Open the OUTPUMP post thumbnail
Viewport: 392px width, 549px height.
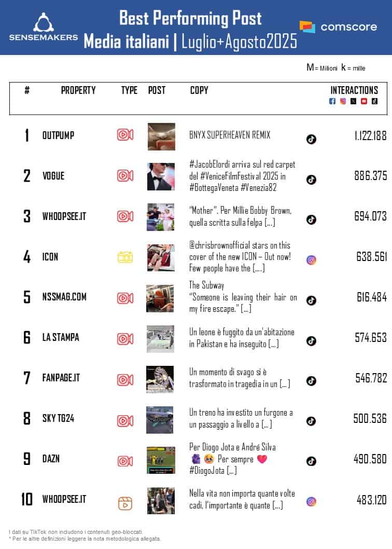(161, 136)
